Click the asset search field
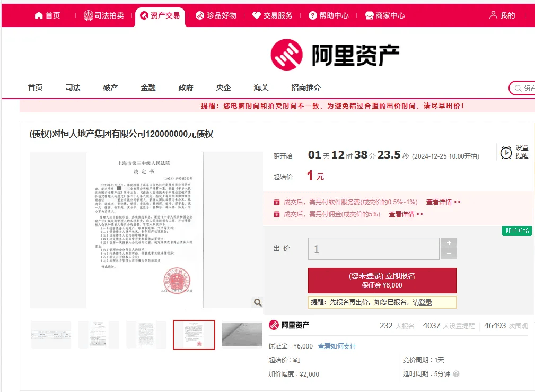 pyautogui.click(x=523, y=88)
